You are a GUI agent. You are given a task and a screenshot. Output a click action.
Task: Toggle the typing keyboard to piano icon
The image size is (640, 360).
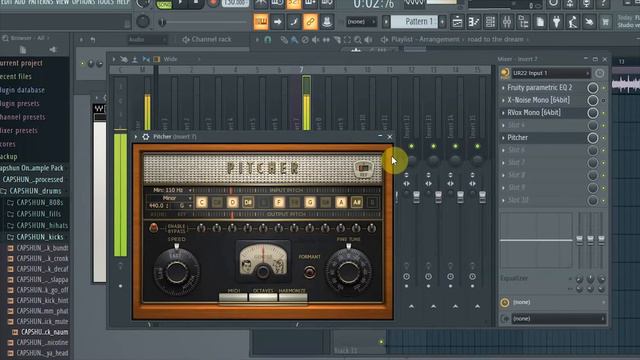tap(261, 22)
